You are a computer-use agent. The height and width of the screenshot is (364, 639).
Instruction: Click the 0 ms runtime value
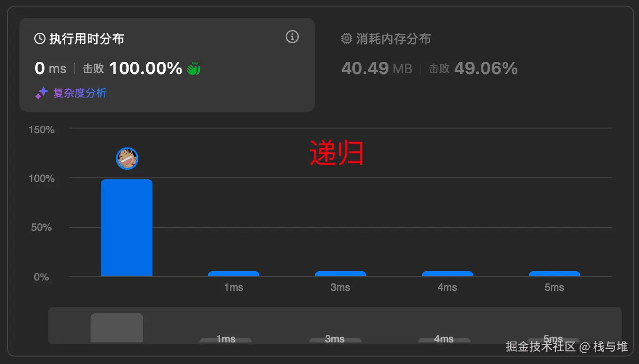51,68
